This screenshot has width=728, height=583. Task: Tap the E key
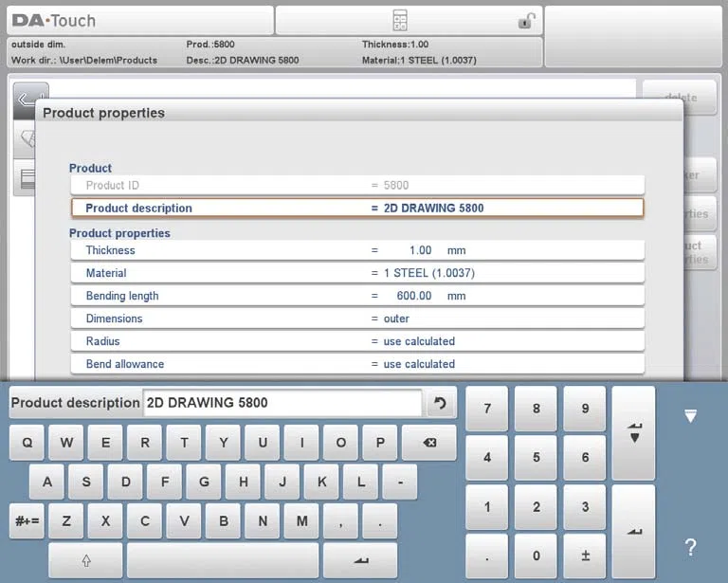click(105, 443)
